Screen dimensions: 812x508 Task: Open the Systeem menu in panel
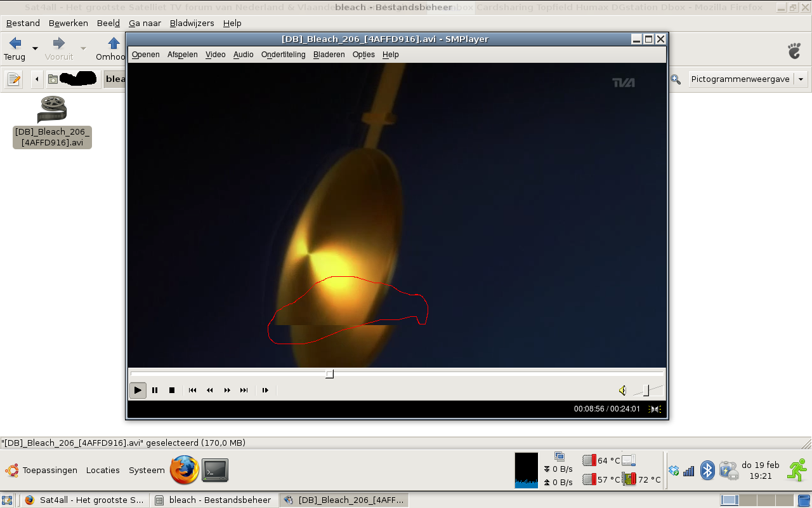click(147, 471)
